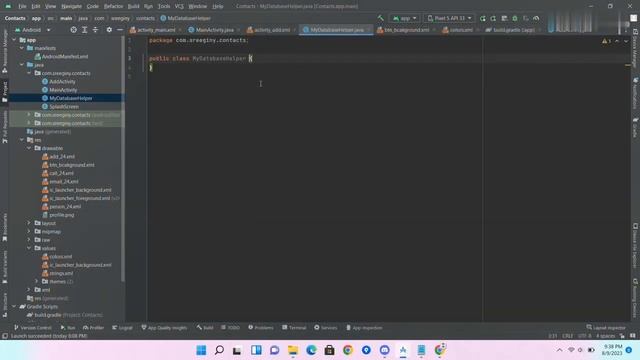The width and height of the screenshot is (640, 360).
Task: Click the project tree vertical scrollbar
Action: pyautogui.click(x=123, y=159)
